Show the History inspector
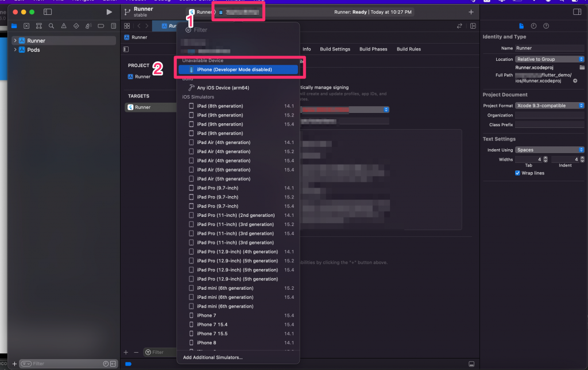The width and height of the screenshot is (588, 370). point(533,26)
